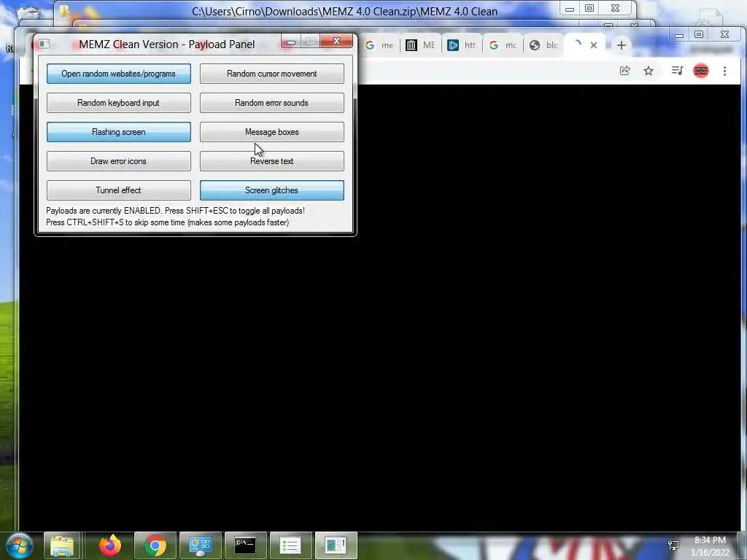The width and height of the screenshot is (747, 560).
Task: Enable the Reverse text payload
Action: 271,161
